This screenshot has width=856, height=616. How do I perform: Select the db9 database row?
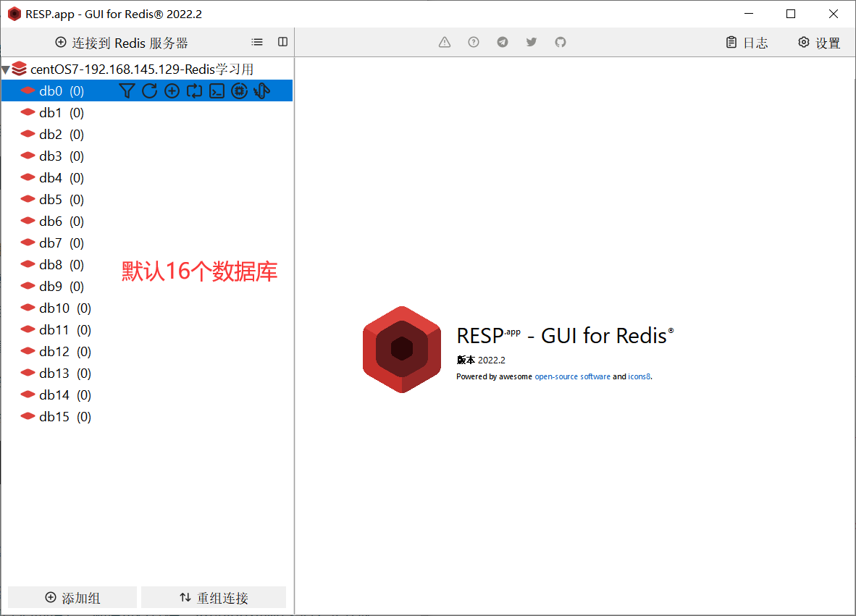[x=147, y=287]
